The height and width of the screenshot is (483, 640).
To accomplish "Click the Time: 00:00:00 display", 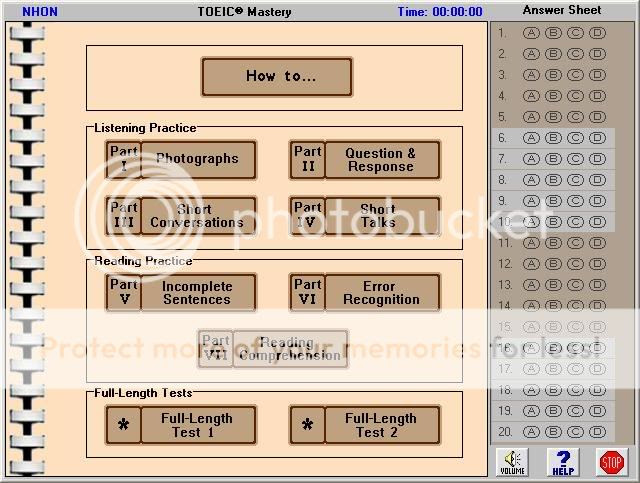I will pyautogui.click(x=440, y=11).
